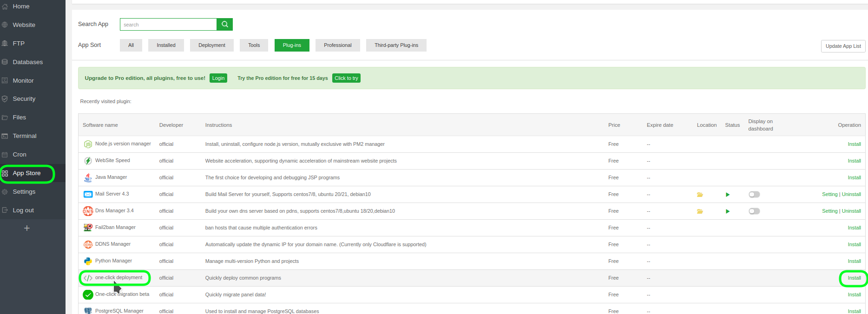The width and height of the screenshot is (868, 314).
Task: Click the WebSite Speed lightning icon
Action: tap(88, 161)
